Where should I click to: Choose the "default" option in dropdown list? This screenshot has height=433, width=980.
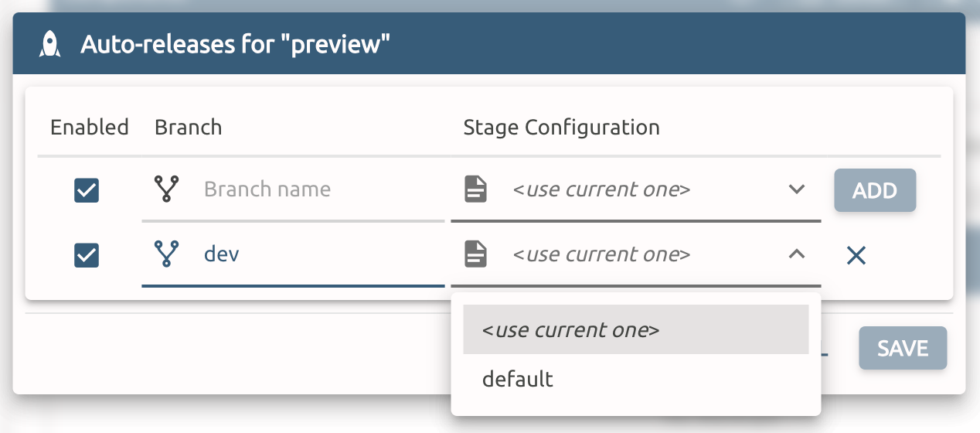(636, 379)
